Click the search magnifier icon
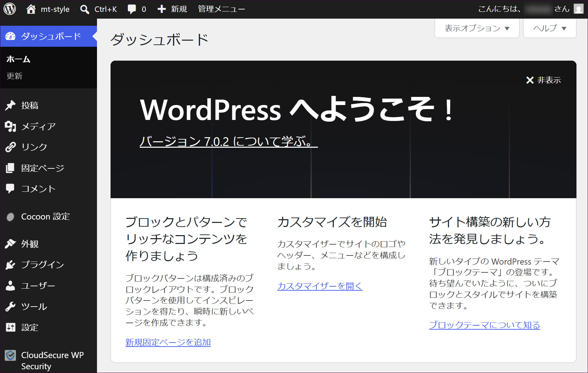Image resolution: width=588 pixels, height=373 pixels. pyautogui.click(x=84, y=9)
